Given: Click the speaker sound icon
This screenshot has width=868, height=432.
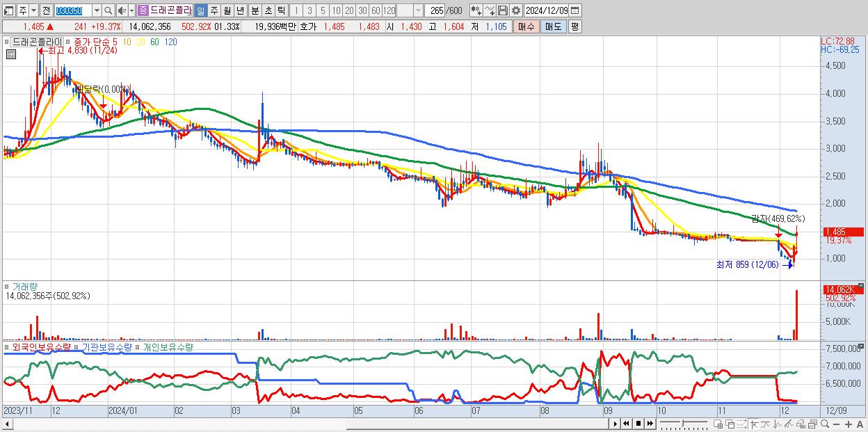Looking at the screenshot, I should (121, 10).
